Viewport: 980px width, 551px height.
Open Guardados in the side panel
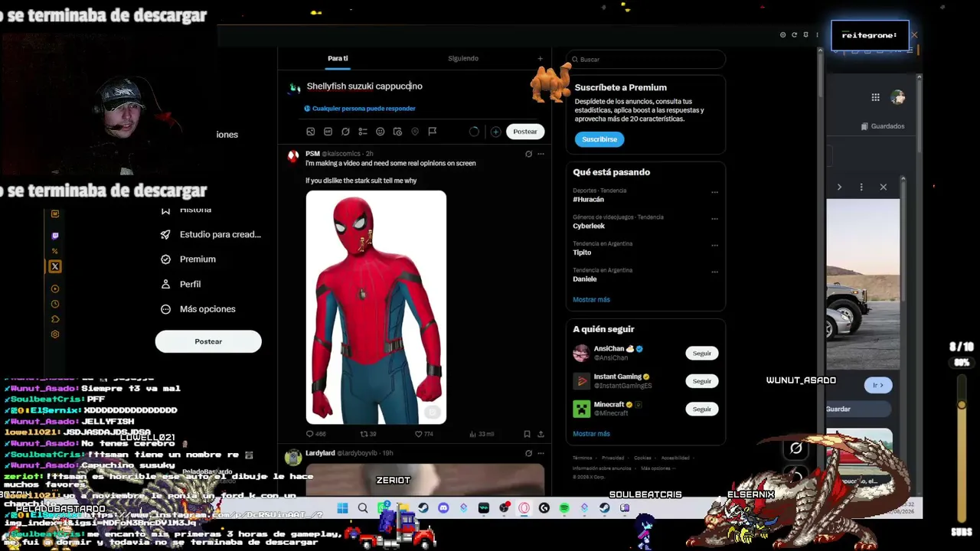click(883, 126)
